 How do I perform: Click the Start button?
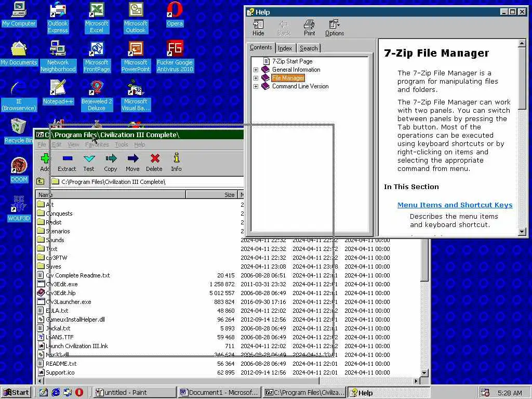16,392
